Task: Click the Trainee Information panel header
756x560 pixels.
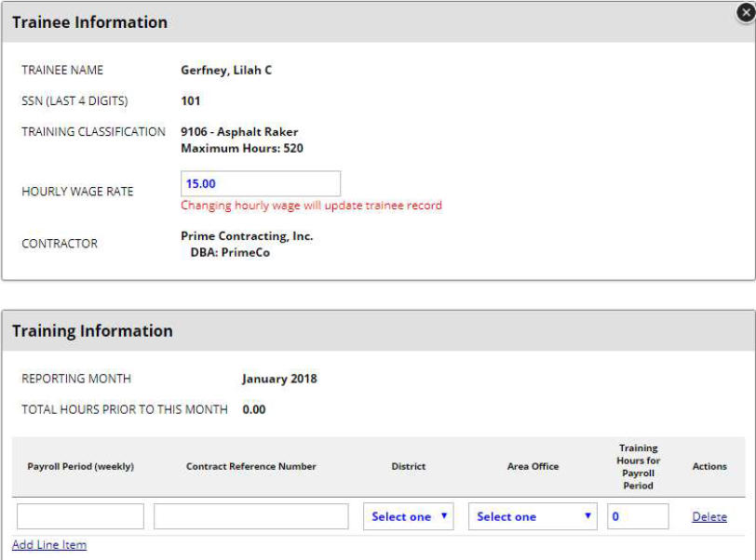Action: click(89, 22)
